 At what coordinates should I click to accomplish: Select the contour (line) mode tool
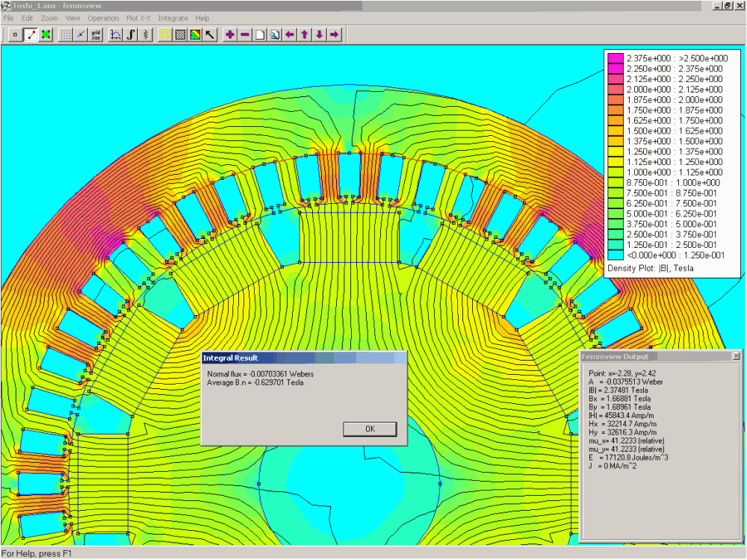click(31, 34)
